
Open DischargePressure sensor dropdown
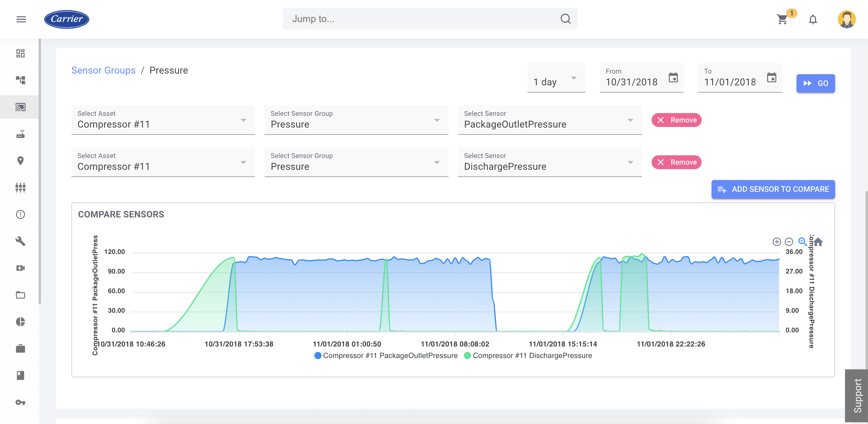coord(549,162)
